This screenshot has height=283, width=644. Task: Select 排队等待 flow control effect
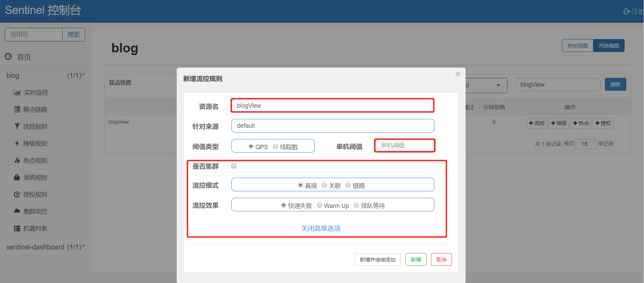click(x=356, y=205)
